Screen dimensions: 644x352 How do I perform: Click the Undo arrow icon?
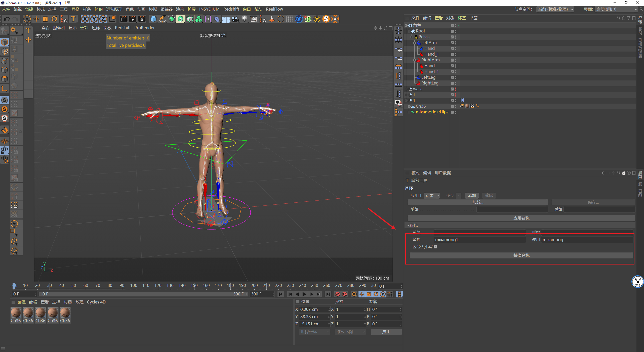click(7, 19)
